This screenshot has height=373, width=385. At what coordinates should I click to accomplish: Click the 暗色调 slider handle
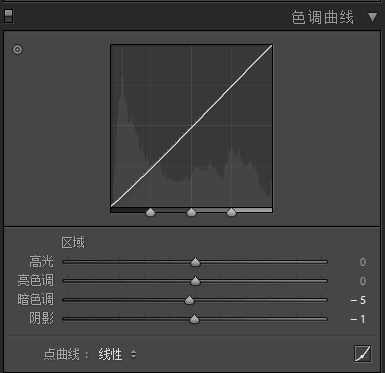tap(189, 300)
